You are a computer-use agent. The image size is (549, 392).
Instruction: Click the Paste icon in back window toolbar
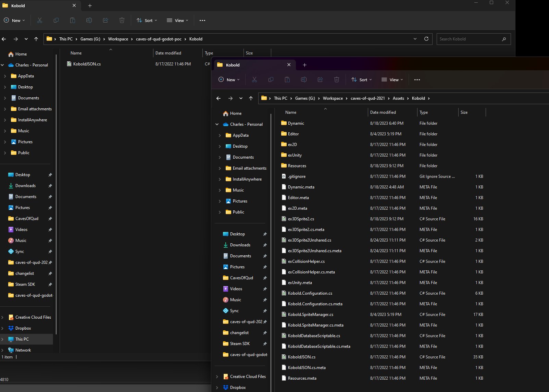tap(73, 20)
